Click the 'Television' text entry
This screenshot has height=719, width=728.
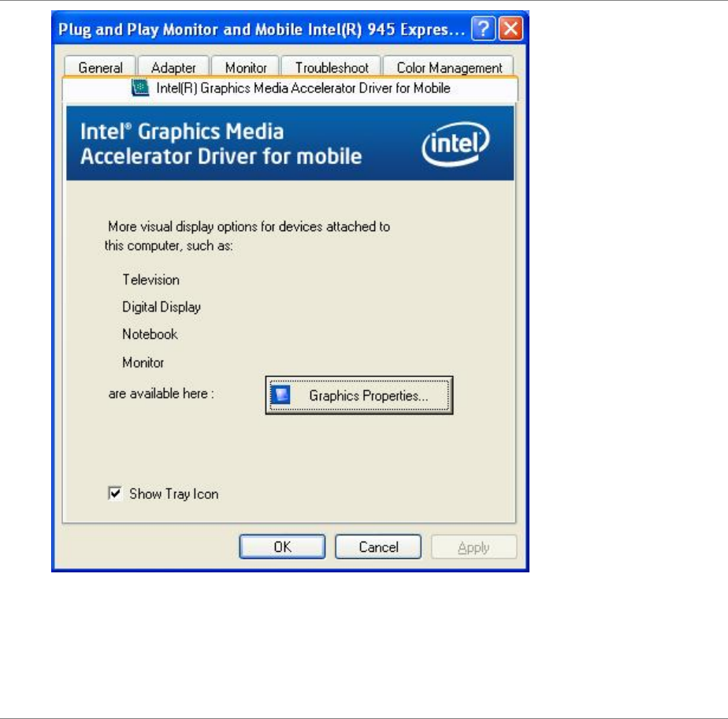pos(151,280)
